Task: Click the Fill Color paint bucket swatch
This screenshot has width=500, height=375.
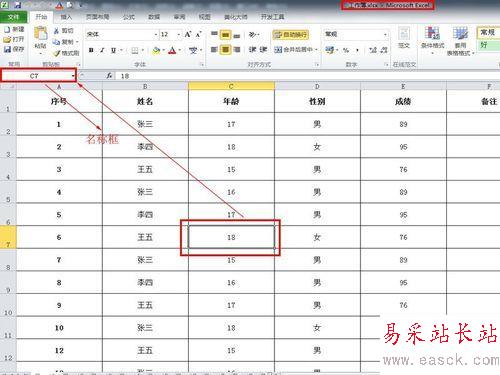Action: click(x=156, y=50)
